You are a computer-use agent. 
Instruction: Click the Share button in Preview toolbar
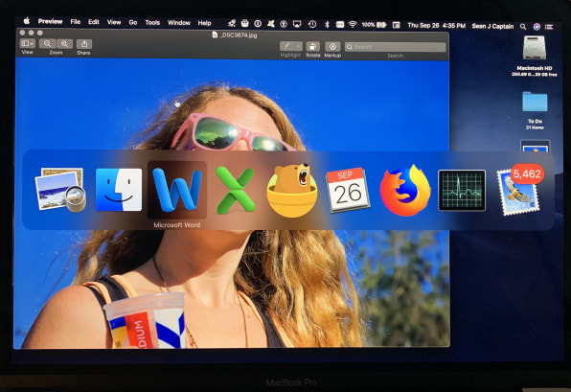click(x=84, y=44)
